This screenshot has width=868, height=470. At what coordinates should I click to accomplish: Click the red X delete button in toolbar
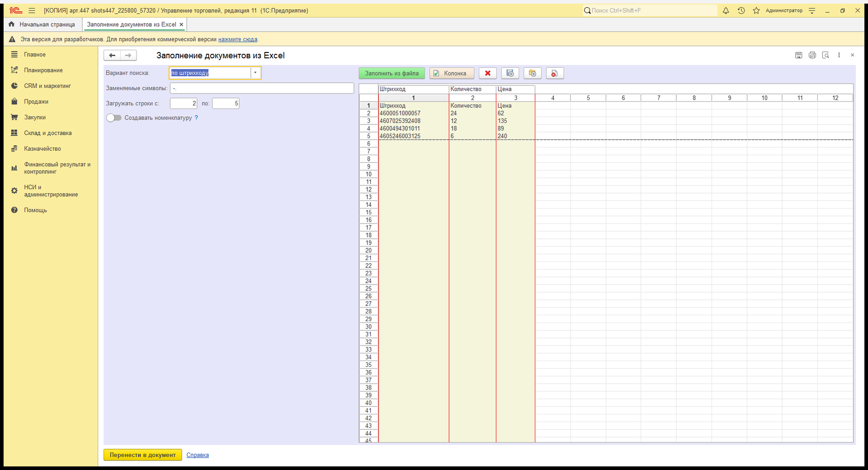[x=488, y=73]
